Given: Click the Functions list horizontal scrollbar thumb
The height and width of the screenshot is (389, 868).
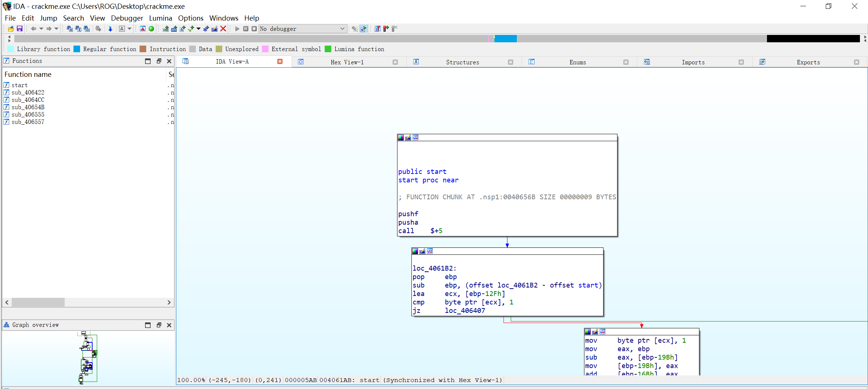Looking at the screenshot, I should 38,302.
